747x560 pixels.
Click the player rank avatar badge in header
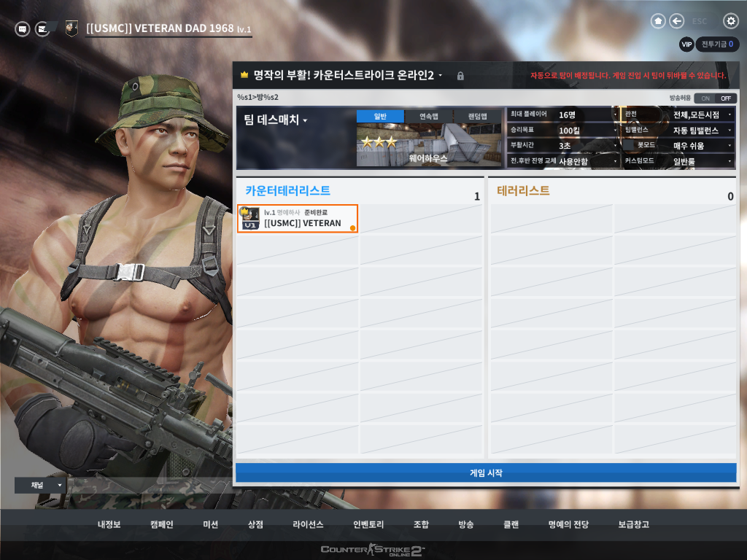[71, 28]
